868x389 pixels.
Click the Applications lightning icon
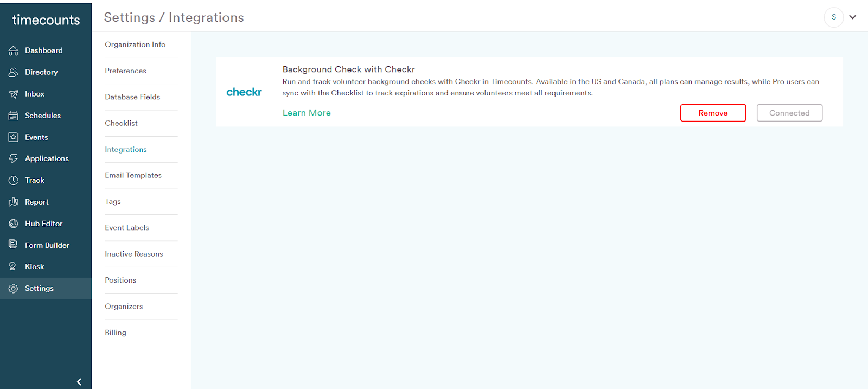[14, 158]
